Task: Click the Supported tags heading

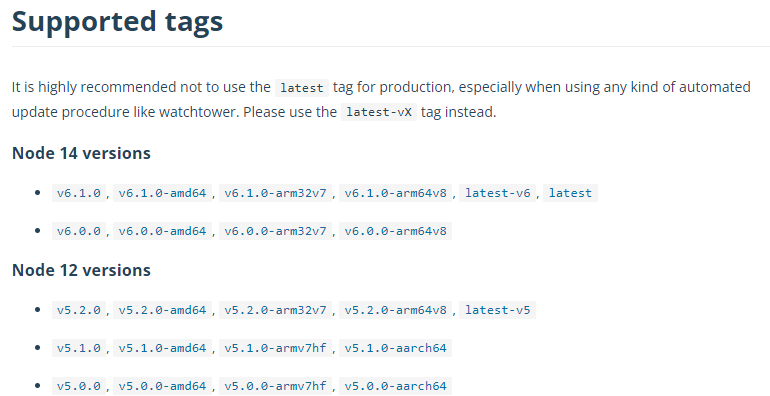Action: tap(117, 22)
